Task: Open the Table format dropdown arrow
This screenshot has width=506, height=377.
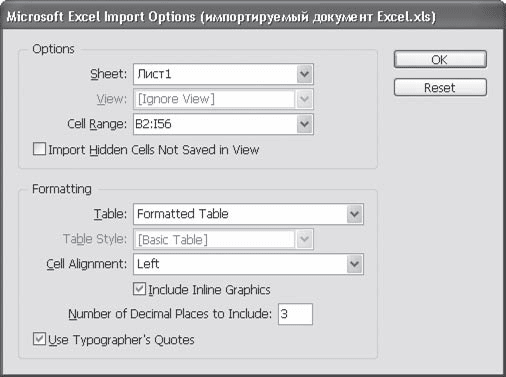Action: [354, 214]
